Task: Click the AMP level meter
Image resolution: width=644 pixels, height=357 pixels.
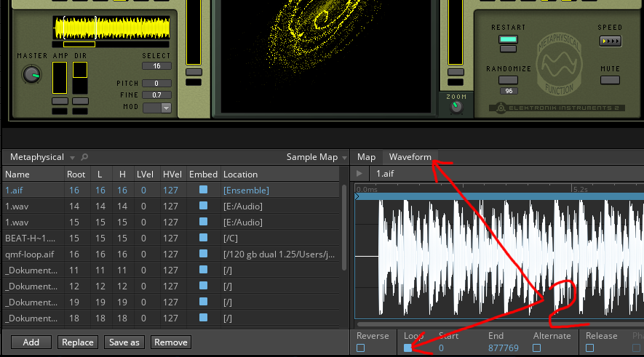Action: pos(60,78)
